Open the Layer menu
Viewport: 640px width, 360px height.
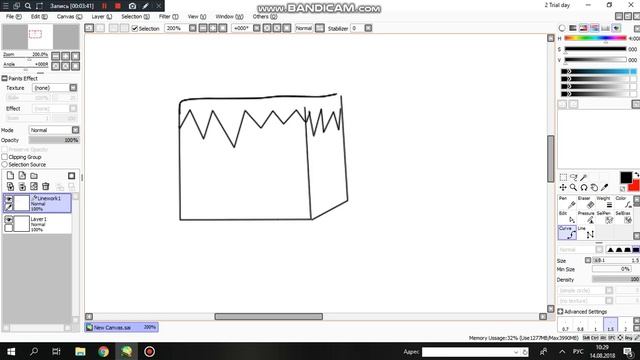click(102, 17)
